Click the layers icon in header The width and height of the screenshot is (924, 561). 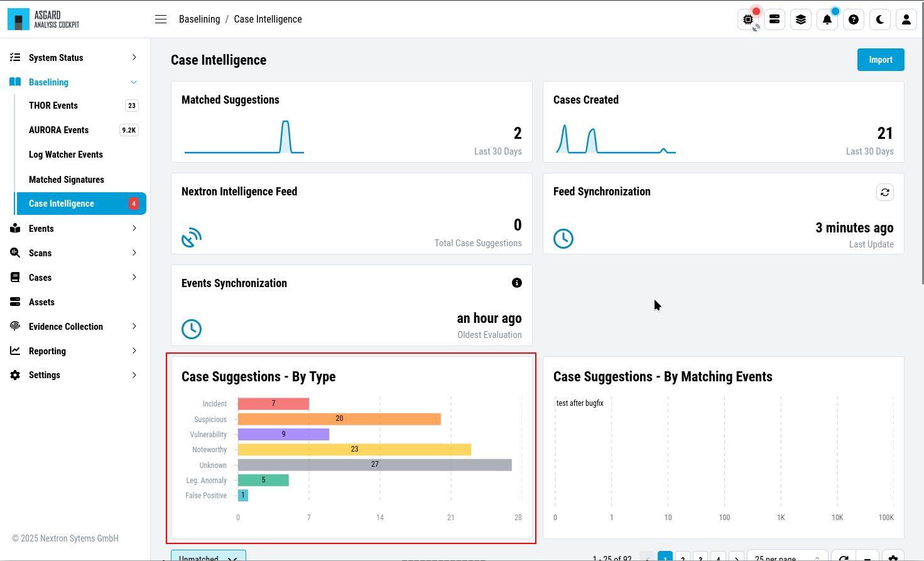pyautogui.click(x=801, y=19)
